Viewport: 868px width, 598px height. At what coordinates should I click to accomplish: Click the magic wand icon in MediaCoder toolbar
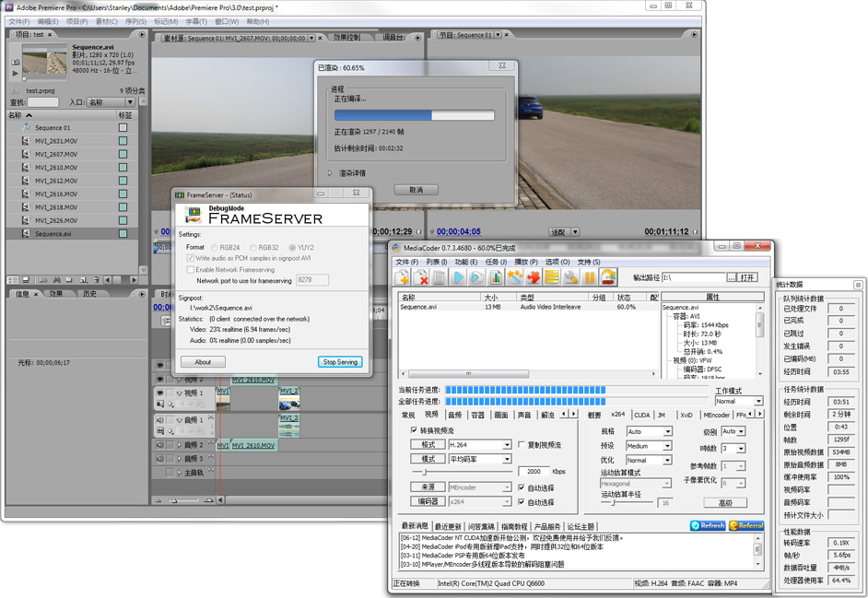515,276
